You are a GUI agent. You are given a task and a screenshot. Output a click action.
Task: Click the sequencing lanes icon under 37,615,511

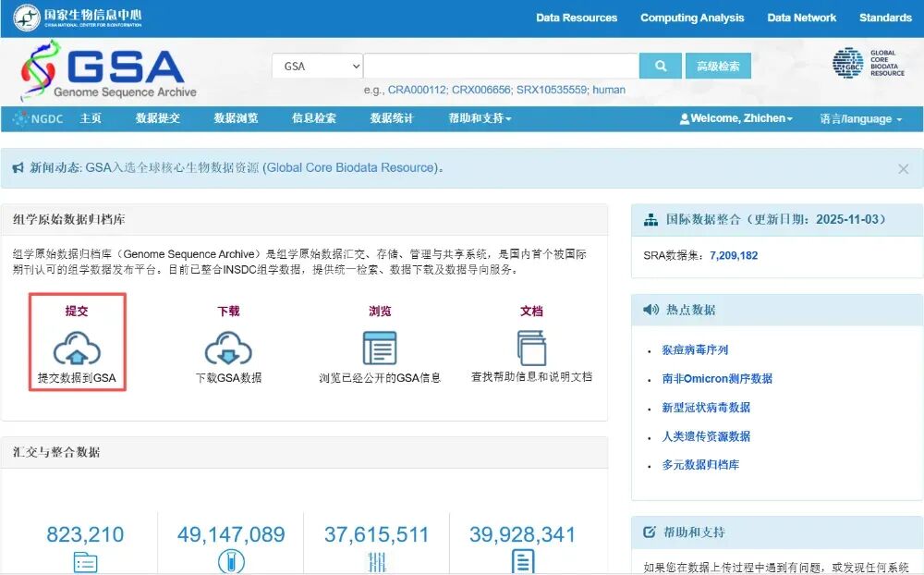click(377, 562)
